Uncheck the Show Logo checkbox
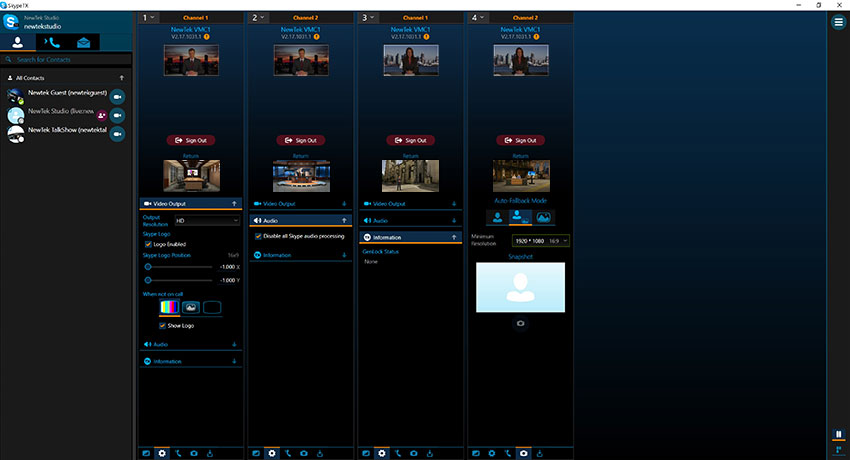The width and height of the screenshot is (850, 460). (163, 325)
